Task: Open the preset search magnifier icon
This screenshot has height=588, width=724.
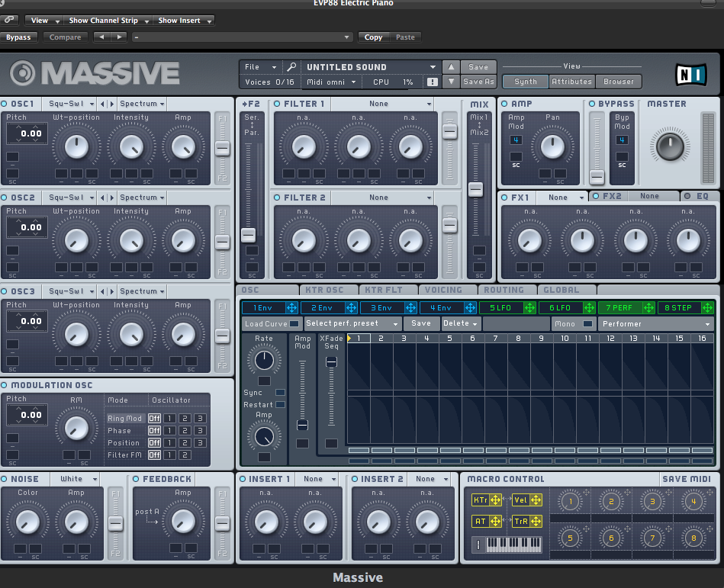Action: [291, 67]
